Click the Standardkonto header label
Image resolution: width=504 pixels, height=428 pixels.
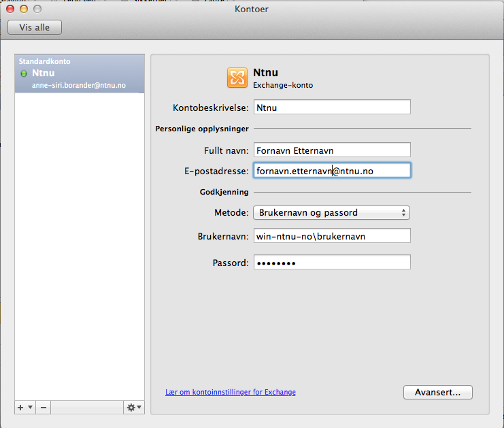(x=44, y=61)
